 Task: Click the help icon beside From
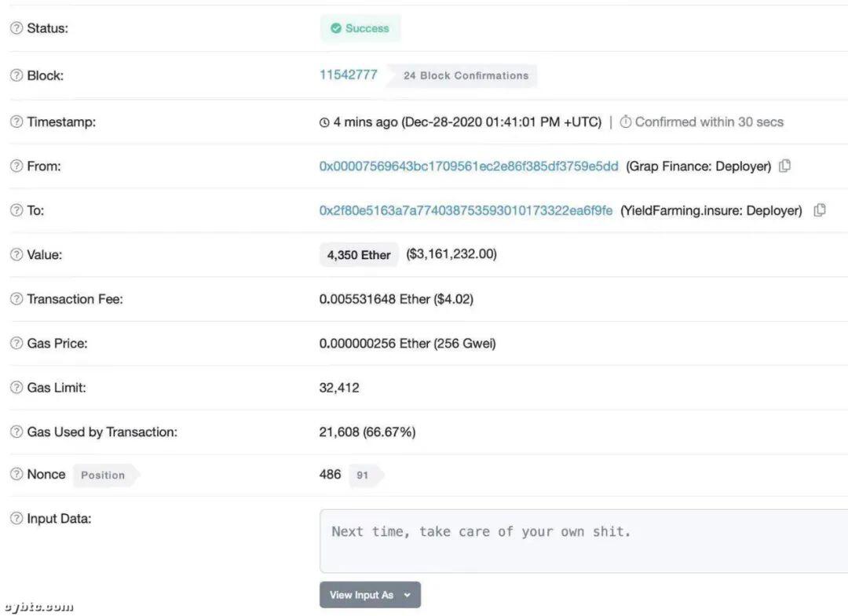click(16, 166)
